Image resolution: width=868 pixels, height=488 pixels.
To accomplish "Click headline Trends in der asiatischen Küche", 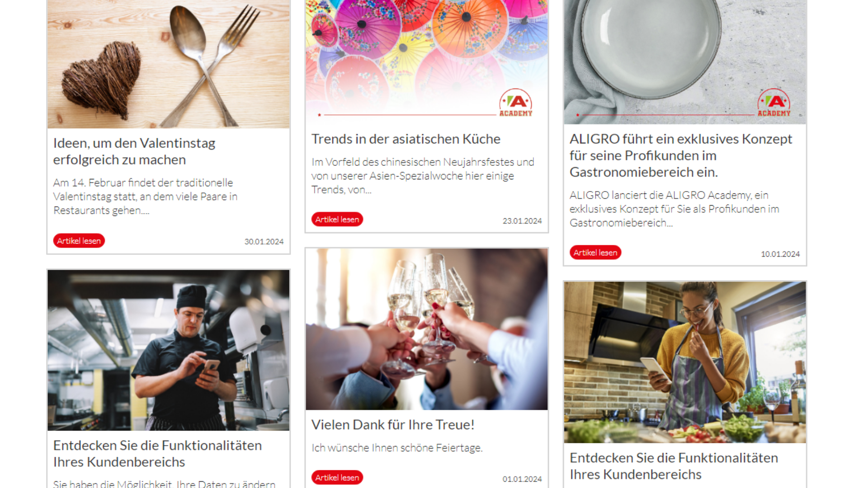I will pyautogui.click(x=406, y=139).
